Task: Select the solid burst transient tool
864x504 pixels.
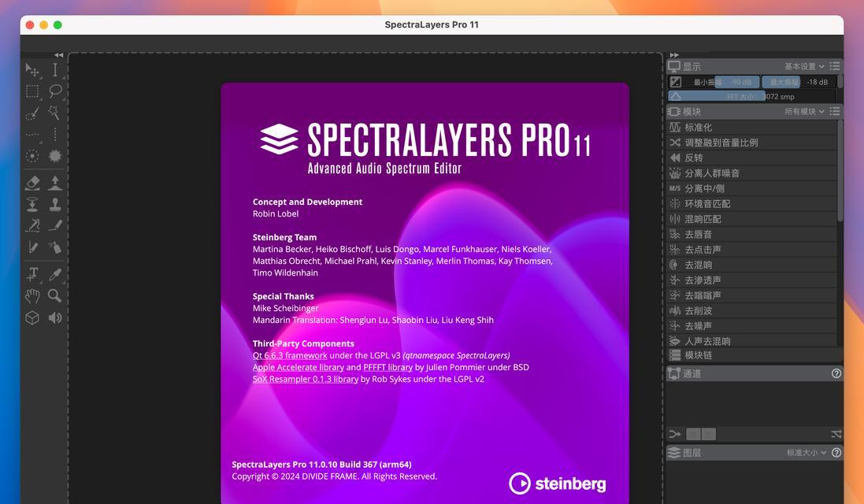Action: [x=54, y=156]
